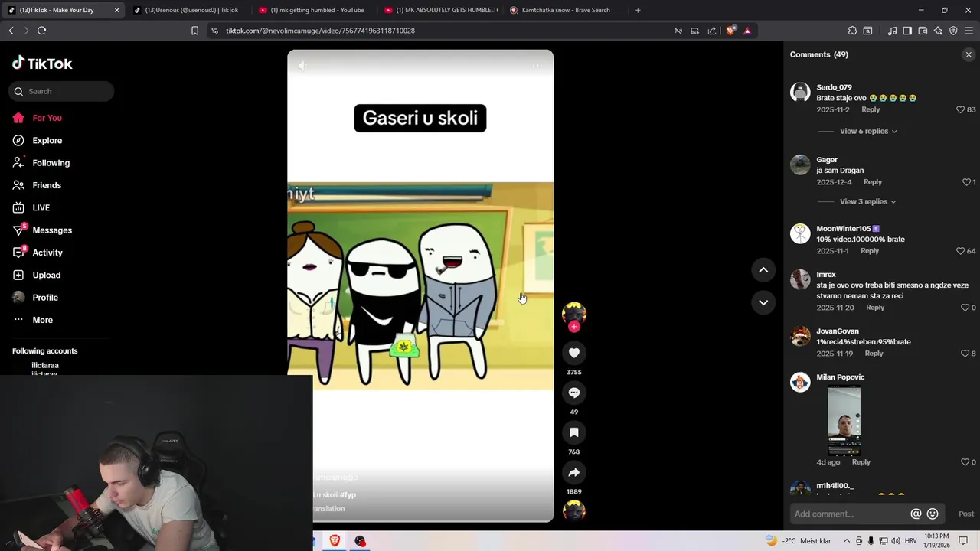This screenshot has width=980, height=551.
Task: Bookmark the video to favorites
Action: 574,432
